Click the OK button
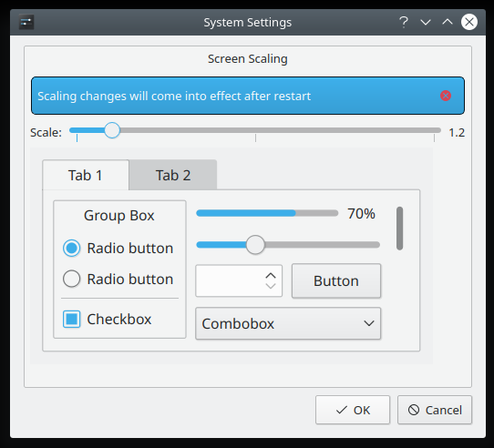This screenshot has height=448, width=494. 353,410
